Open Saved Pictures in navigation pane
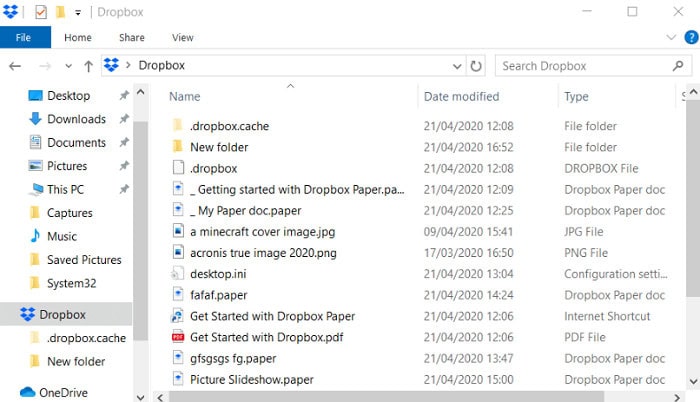Screen dimensions: 700x402 [84, 260]
